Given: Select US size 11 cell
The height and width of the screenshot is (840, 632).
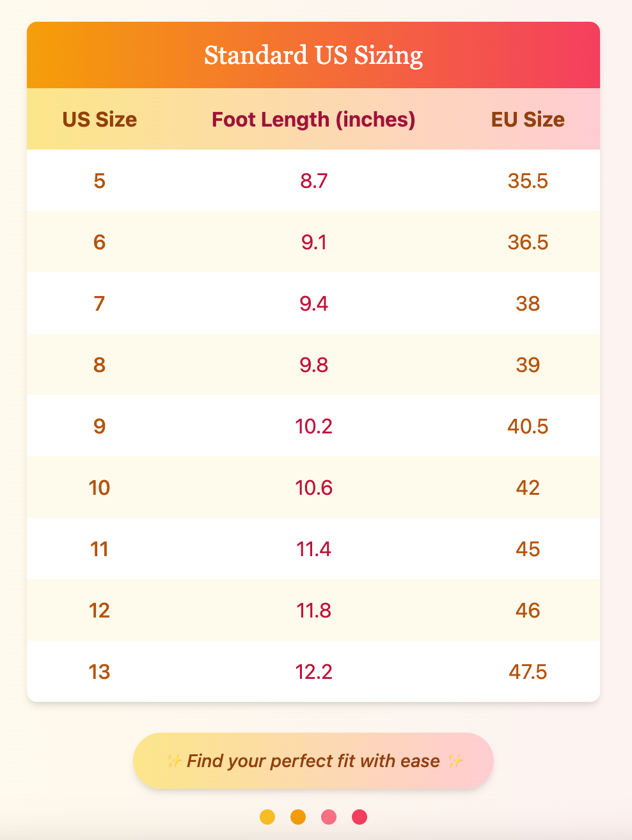Looking at the screenshot, I should (x=100, y=549).
